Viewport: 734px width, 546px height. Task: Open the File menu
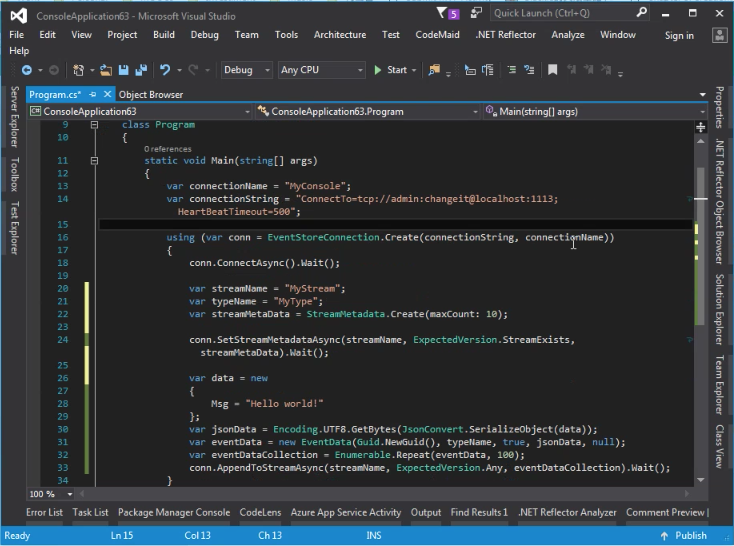click(x=16, y=35)
